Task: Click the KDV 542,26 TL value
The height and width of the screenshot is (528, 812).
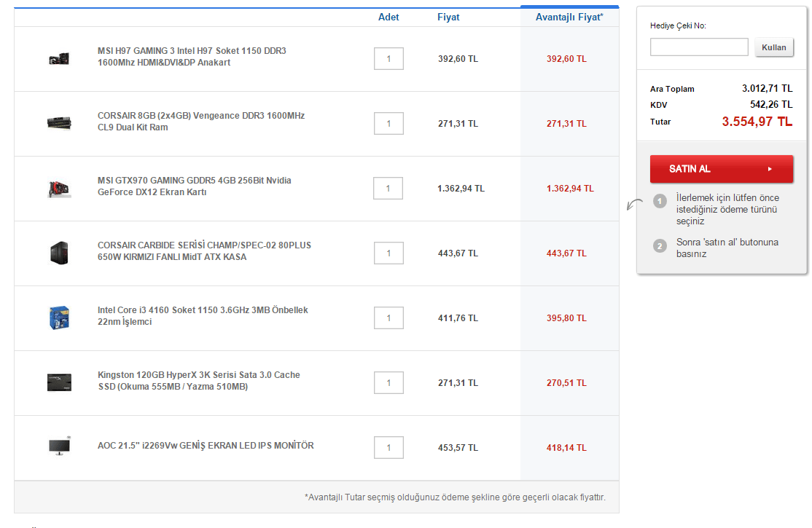Action: click(771, 105)
